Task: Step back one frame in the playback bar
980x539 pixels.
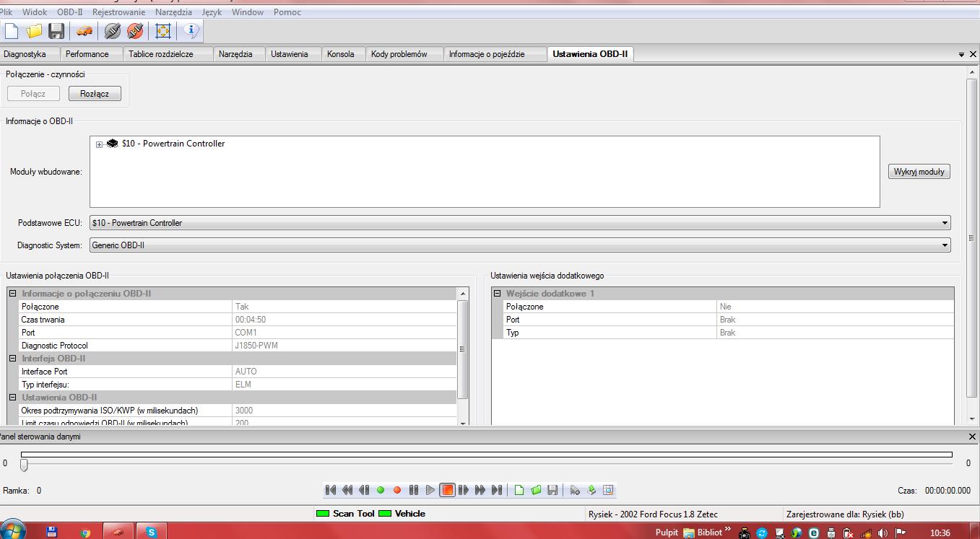Action: click(364, 490)
